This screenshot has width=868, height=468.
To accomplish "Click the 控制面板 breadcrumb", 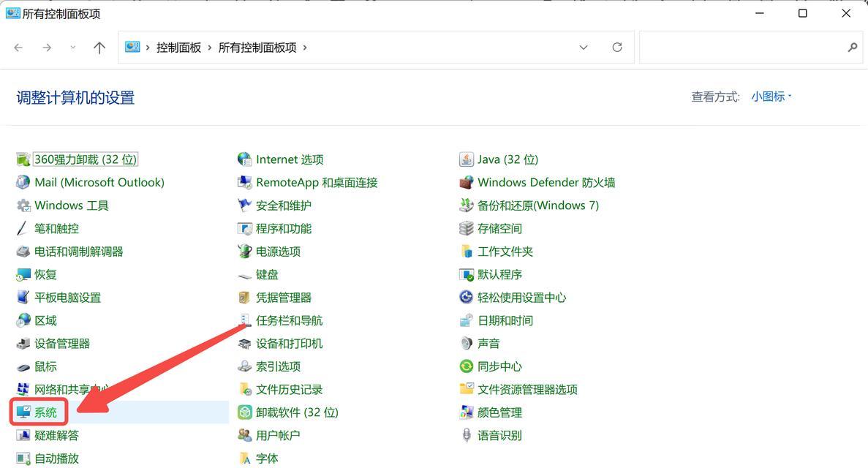I will point(179,48).
